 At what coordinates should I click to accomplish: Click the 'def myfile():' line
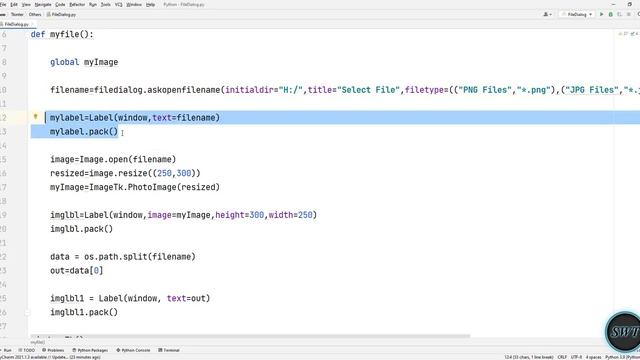point(62,35)
